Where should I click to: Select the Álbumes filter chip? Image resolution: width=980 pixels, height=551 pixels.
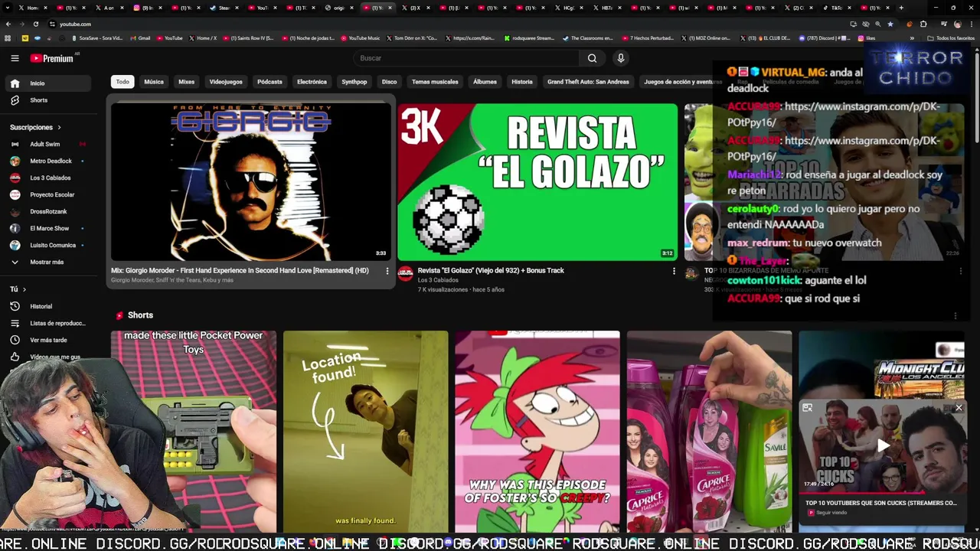(485, 82)
